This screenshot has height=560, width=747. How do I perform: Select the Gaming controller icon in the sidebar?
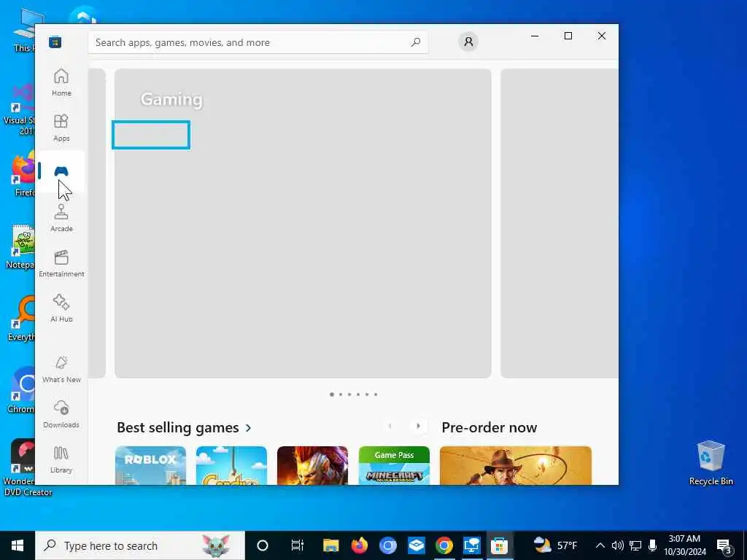pyautogui.click(x=61, y=171)
